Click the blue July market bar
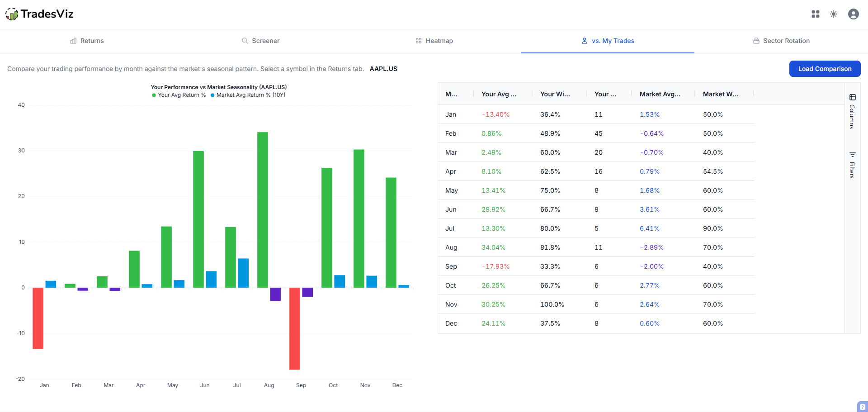 coord(243,273)
